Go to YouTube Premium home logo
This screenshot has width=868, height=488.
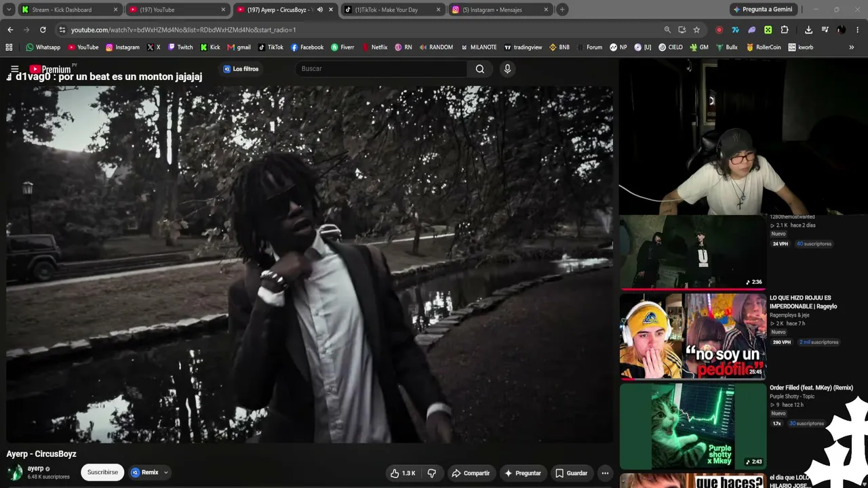click(x=50, y=68)
